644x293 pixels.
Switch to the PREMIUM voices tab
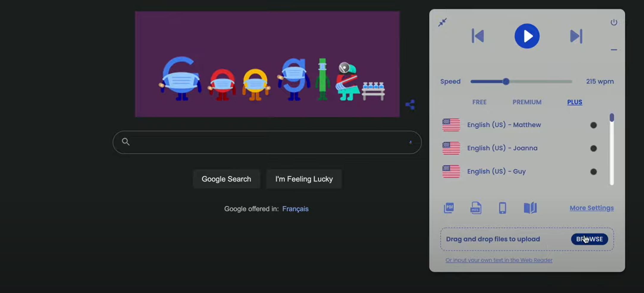coord(527,102)
